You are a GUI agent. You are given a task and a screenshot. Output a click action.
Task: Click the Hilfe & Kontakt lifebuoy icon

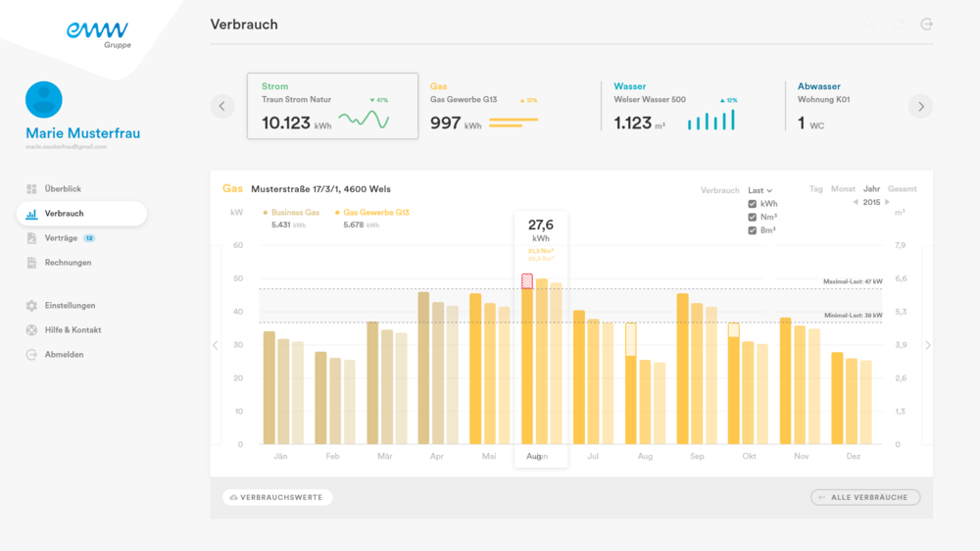[x=31, y=330]
